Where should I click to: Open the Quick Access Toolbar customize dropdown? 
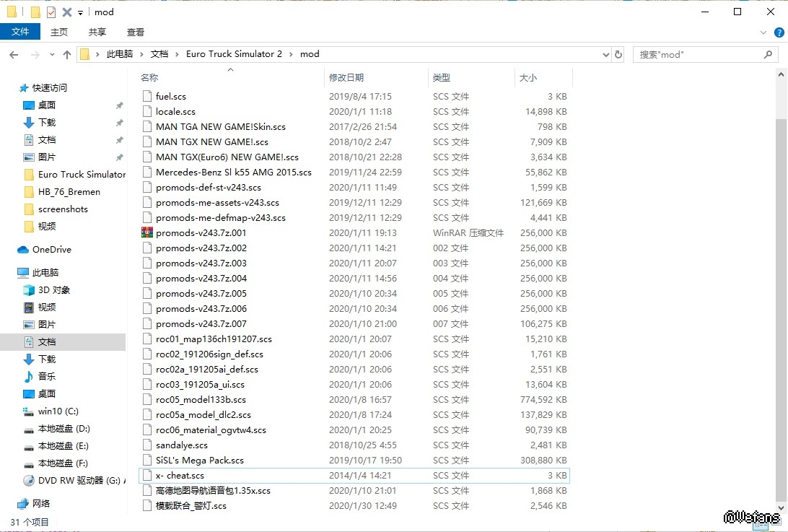click(80, 12)
